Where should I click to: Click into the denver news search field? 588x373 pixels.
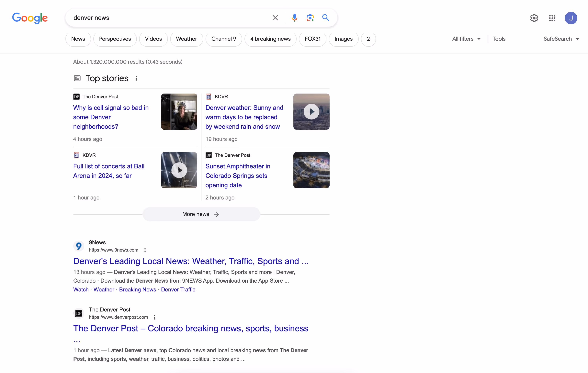pyautogui.click(x=168, y=18)
